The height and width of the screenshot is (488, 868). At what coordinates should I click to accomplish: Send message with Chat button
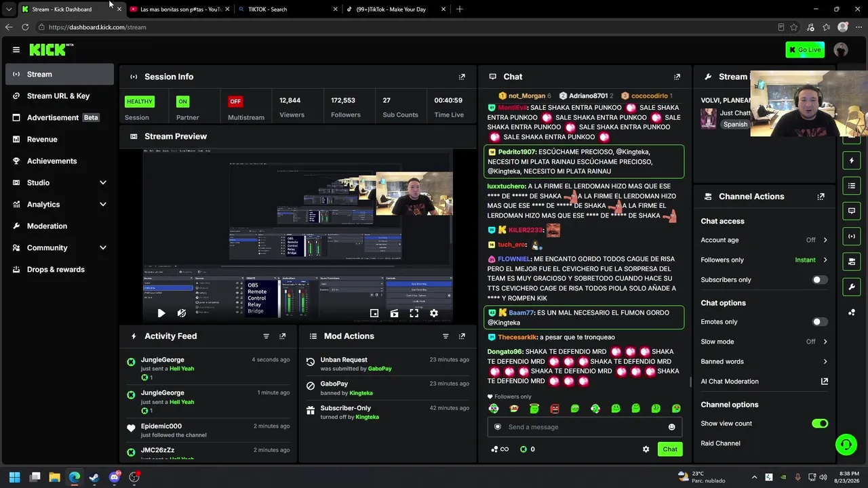click(x=670, y=449)
